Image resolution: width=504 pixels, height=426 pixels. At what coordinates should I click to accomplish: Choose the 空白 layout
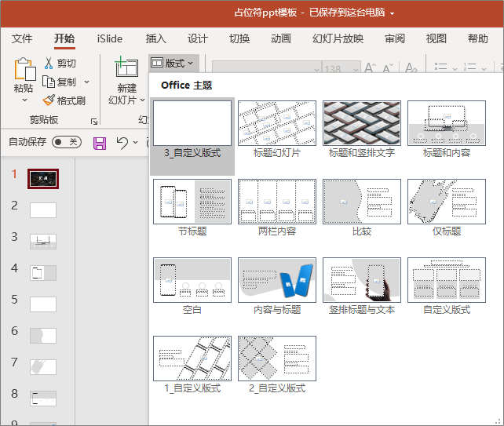[x=192, y=286]
